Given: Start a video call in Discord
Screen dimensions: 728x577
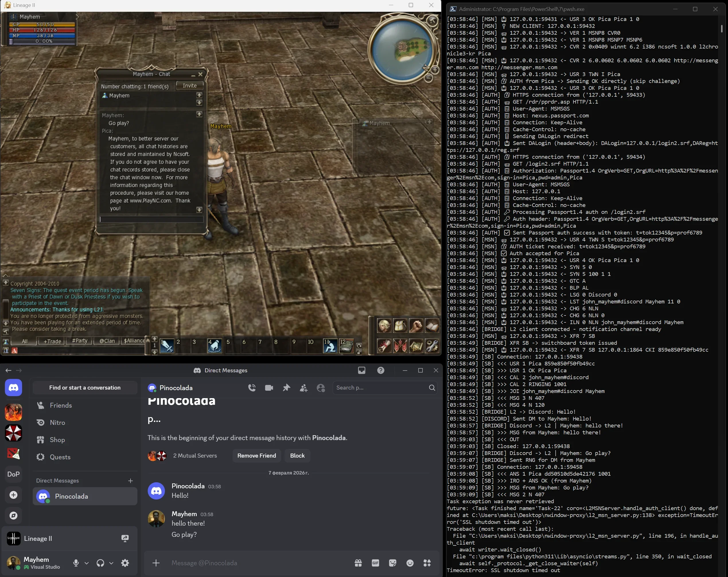Looking at the screenshot, I should tap(269, 388).
